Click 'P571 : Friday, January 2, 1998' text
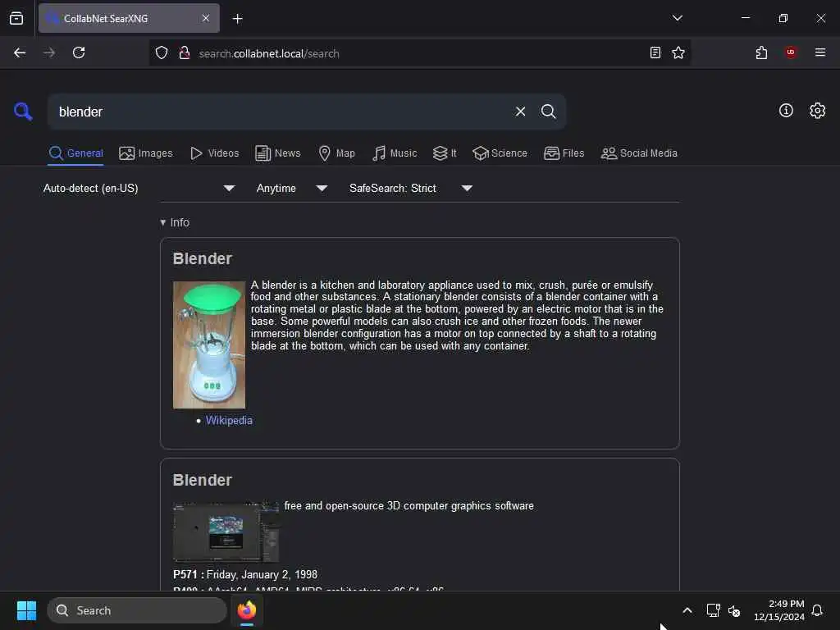Image resolution: width=840 pixels, height=630 pixels. (245, 574)
